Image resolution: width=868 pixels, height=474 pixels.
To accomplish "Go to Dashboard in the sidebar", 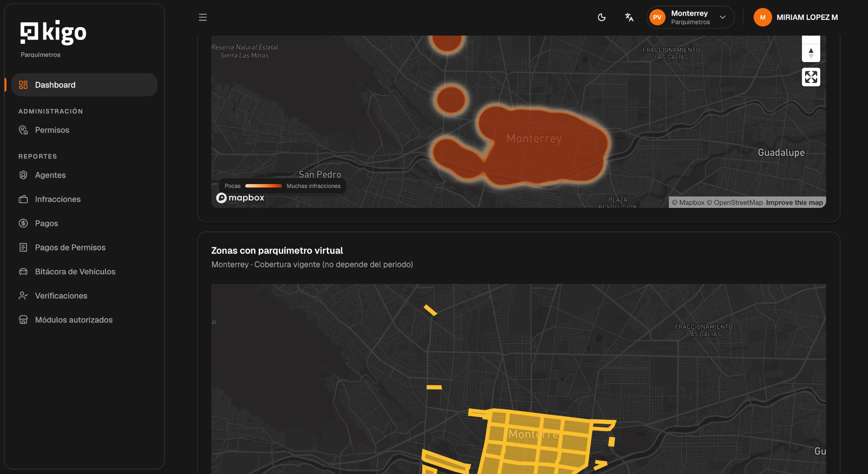I will point(85,85).
